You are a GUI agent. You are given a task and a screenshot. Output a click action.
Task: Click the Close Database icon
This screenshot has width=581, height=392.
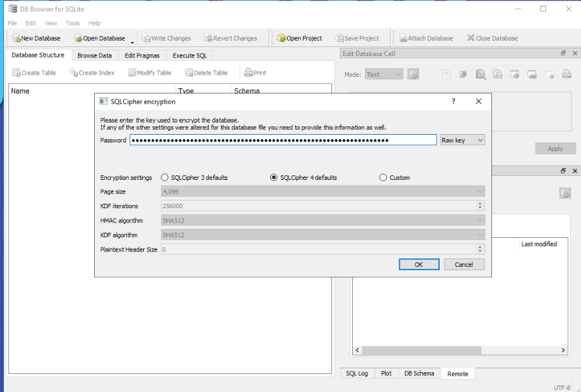(x=471, y=39)
